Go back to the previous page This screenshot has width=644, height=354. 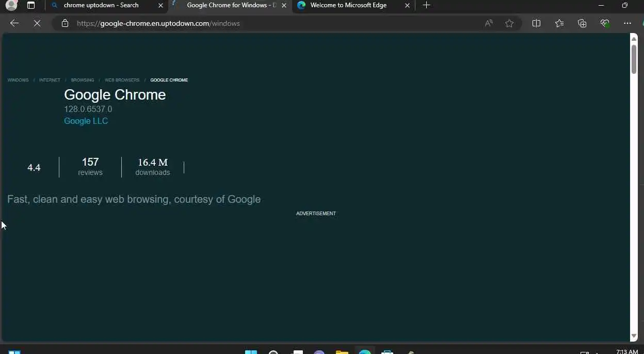14,23
